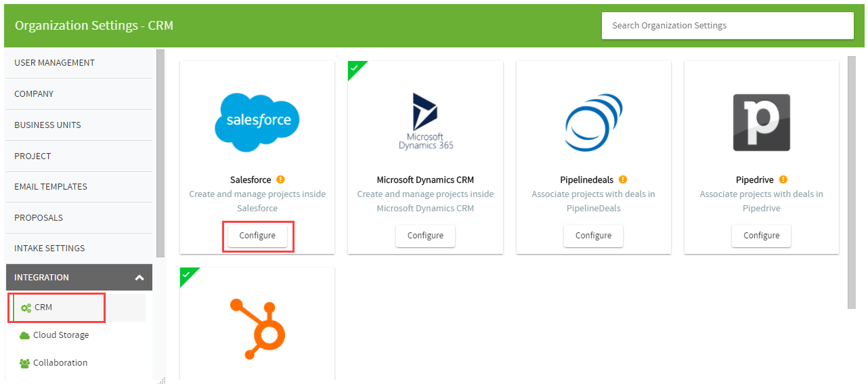868x384 pixels.
Task: Click the sidebar vertical scrollbar
Action: (x=160, y=153)
